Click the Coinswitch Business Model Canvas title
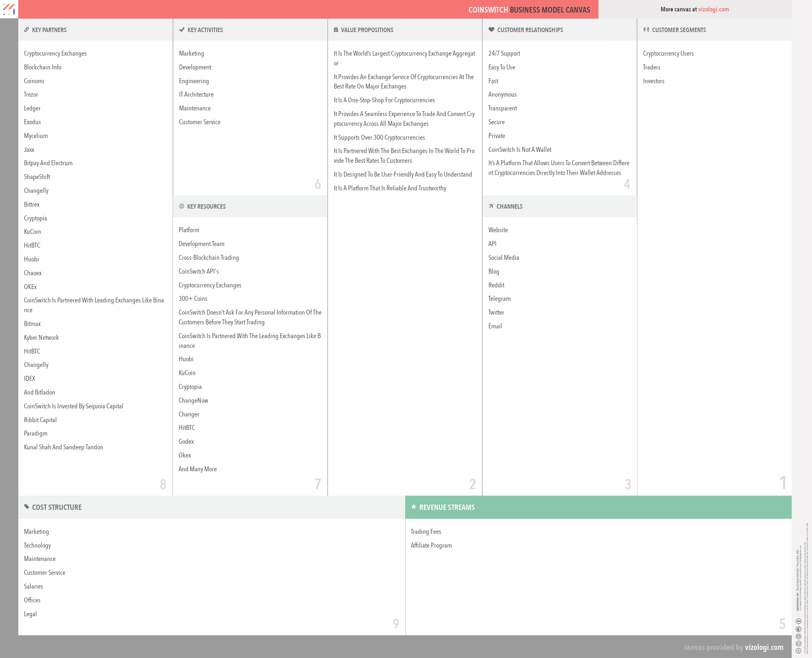The width and height of the screenshot is (812, 658). pyautogui.click(x=529, y=10)
